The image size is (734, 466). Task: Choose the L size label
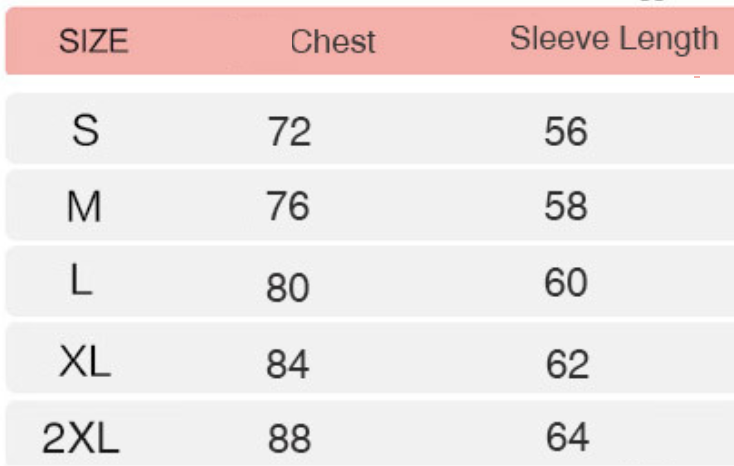click(84, 283)
